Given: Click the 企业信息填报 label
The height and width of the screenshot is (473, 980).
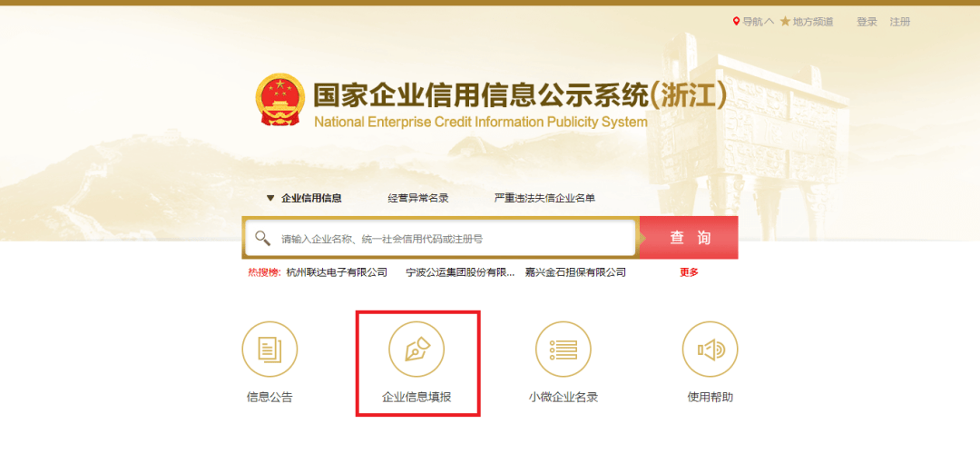Looking at the screenshot, I should pyautogui.click(x=416, y=398).
